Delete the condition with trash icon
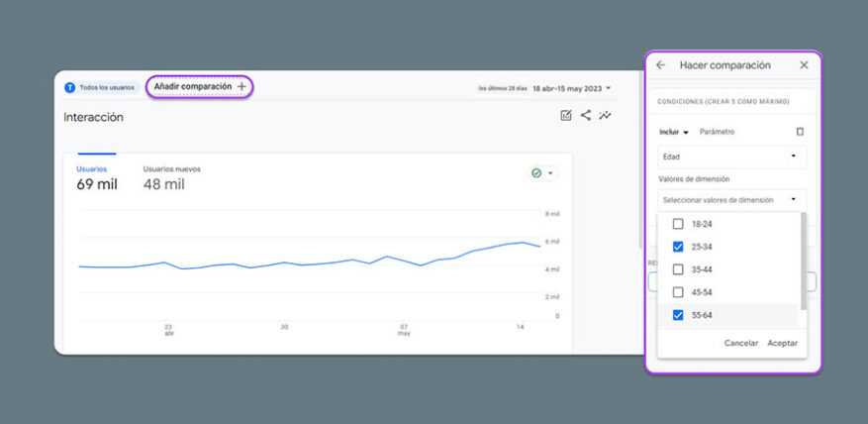This screenshot has width=868, height=424. tap(800, 132)
